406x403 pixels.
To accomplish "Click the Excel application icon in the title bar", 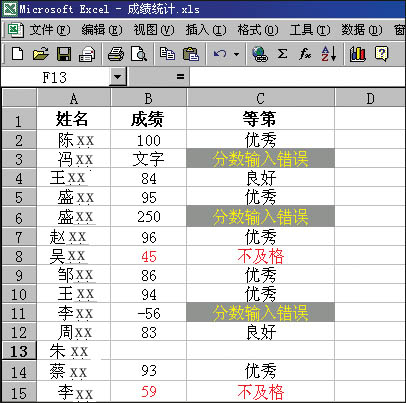I will 10,8.
